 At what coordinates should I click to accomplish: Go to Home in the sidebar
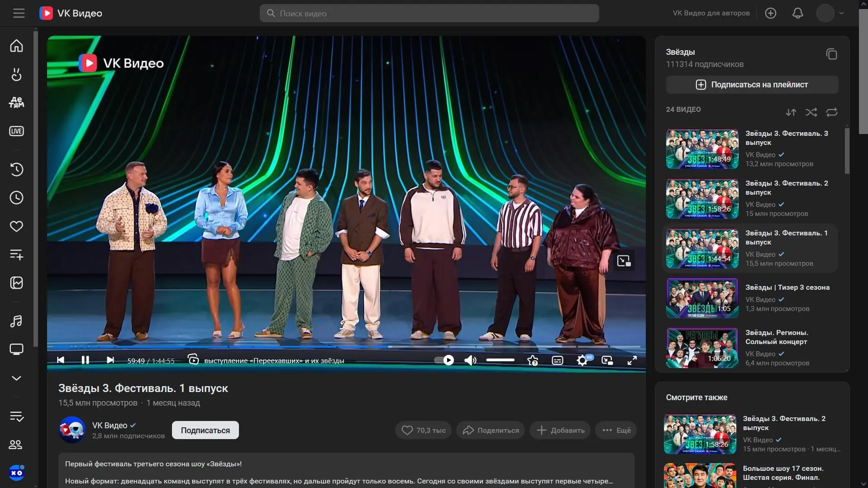tap(17, 46)
